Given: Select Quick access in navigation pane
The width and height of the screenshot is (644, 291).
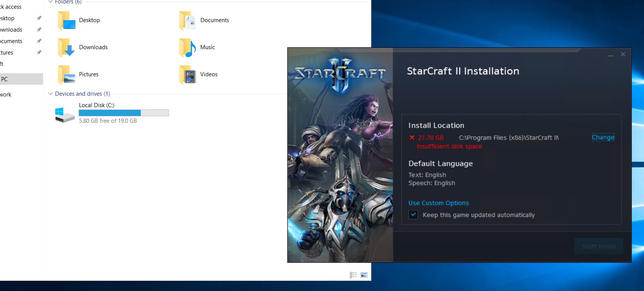Looking at the screenshot, I should point(11,7).
